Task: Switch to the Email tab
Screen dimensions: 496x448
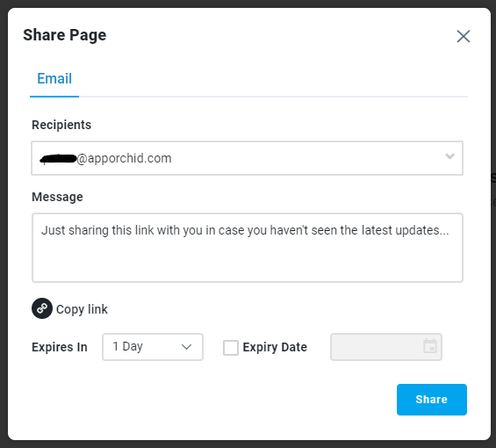Action: tap(54, 78)
